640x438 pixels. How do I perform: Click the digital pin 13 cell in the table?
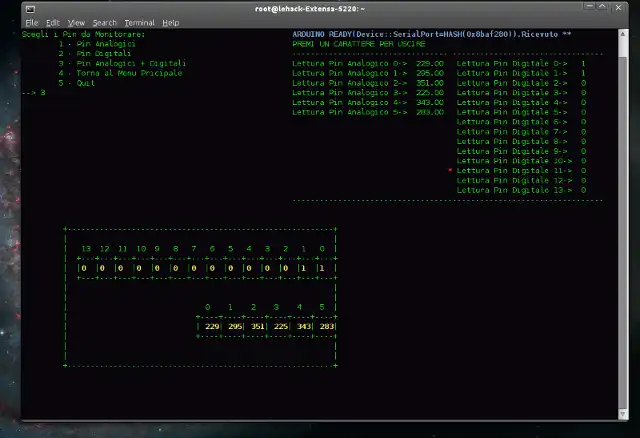[85, 268]
